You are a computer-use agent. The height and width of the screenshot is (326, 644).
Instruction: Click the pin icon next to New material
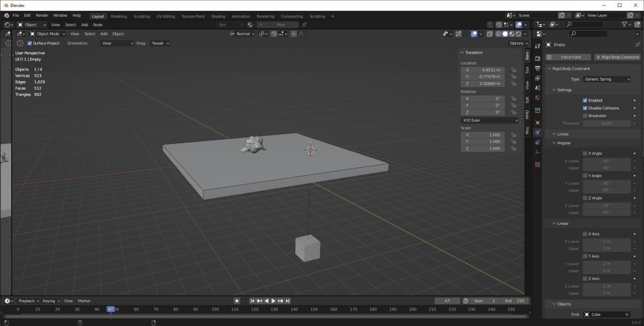(304, 25)
